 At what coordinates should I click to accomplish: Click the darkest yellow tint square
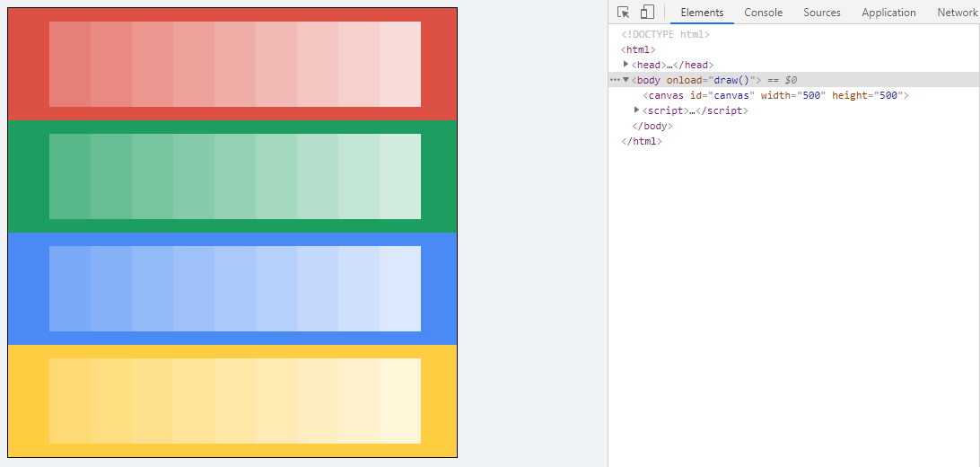(70, 401)
